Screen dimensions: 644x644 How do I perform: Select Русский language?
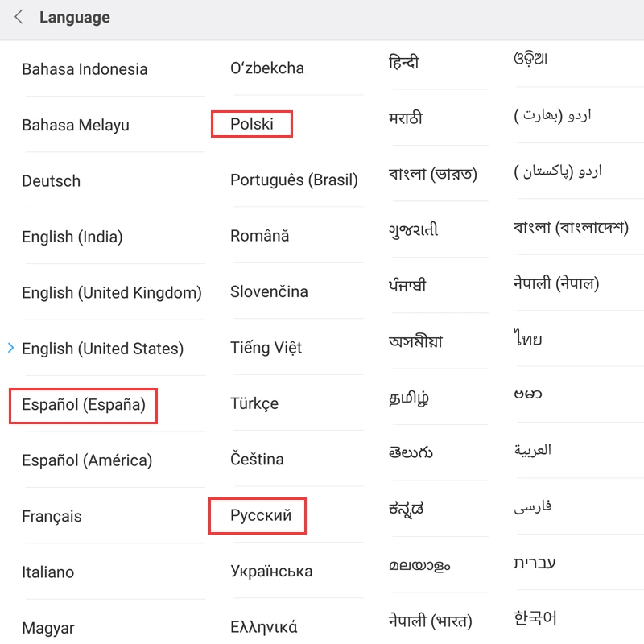pyautogui.click(x=260, y=515)
